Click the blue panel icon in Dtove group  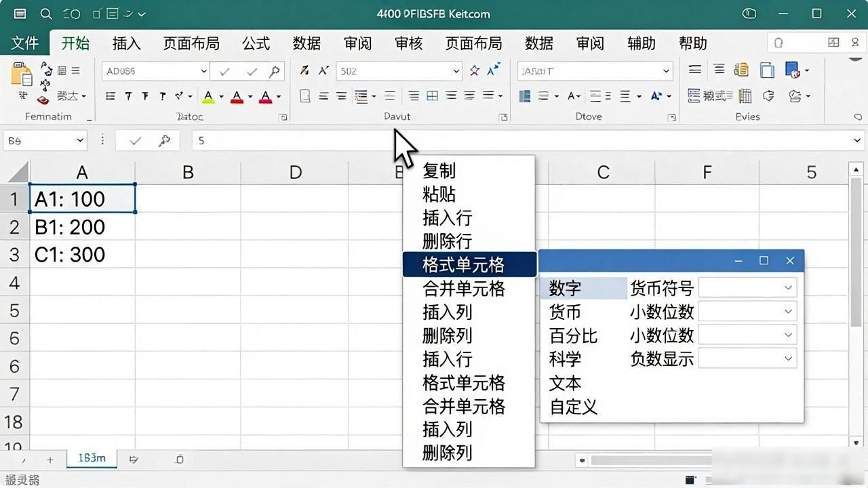click(x=524, y=96)
